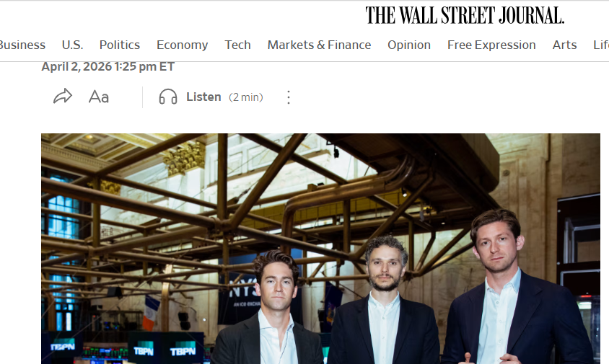Select Free Expression in the navigation
The width and height of the screenshot is (609, 364).
[x=491, y=45]
